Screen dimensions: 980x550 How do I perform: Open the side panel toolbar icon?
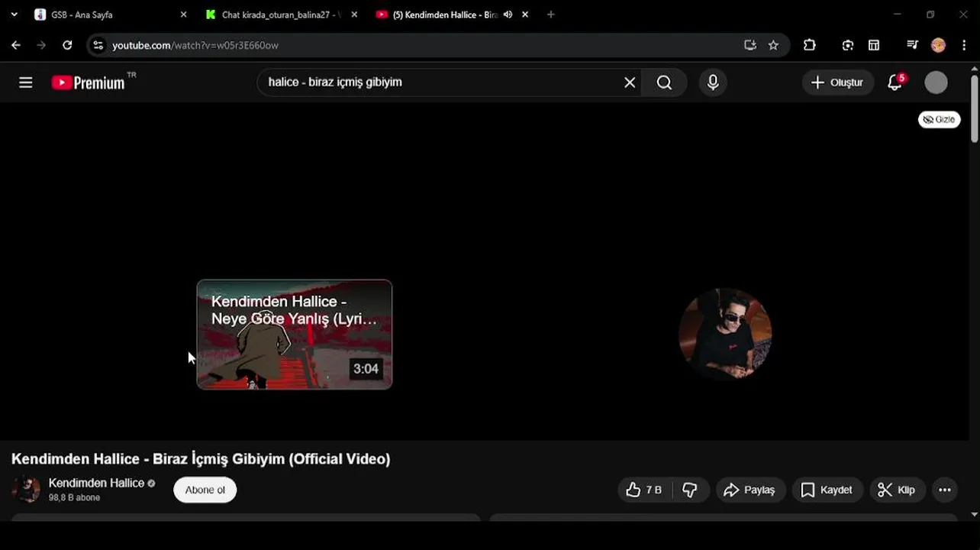point(874,45)
